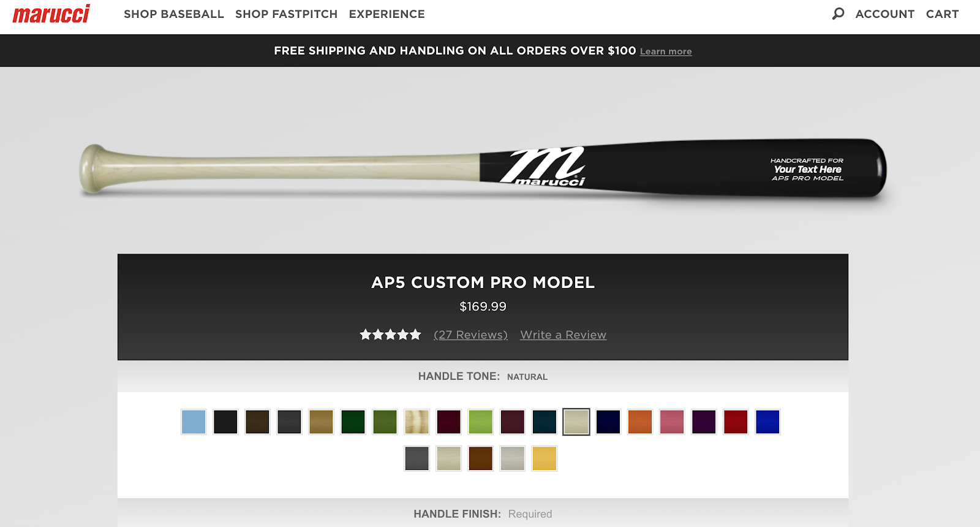Open the EXPERIENCE menu
The height and width of the screenshot is (527, 980).
(x=386, y=13)
